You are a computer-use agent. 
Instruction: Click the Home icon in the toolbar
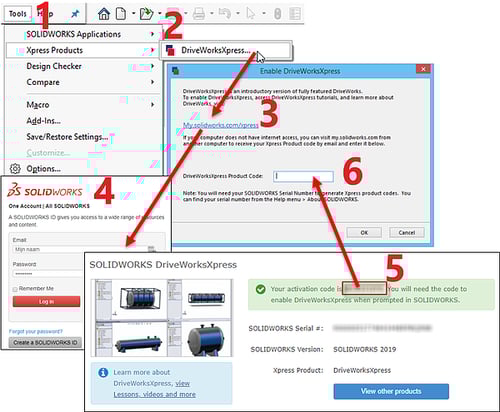(104, 14)
